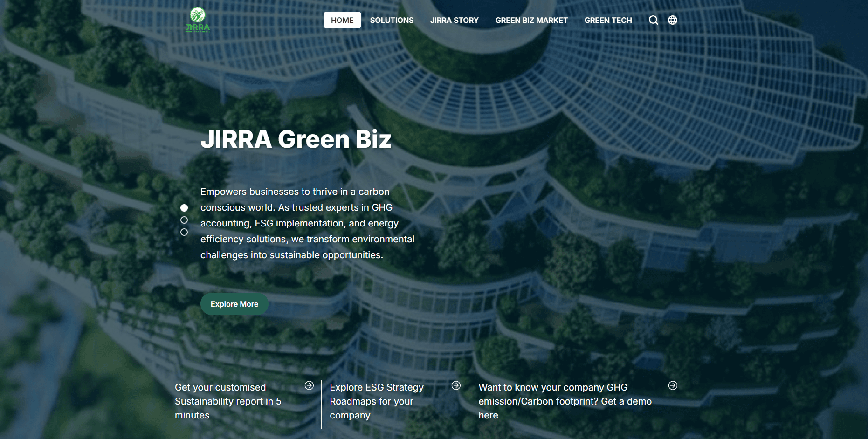Select the first filled slide indicator dot
Screen dimensions: 868x439
coord(184,208)
